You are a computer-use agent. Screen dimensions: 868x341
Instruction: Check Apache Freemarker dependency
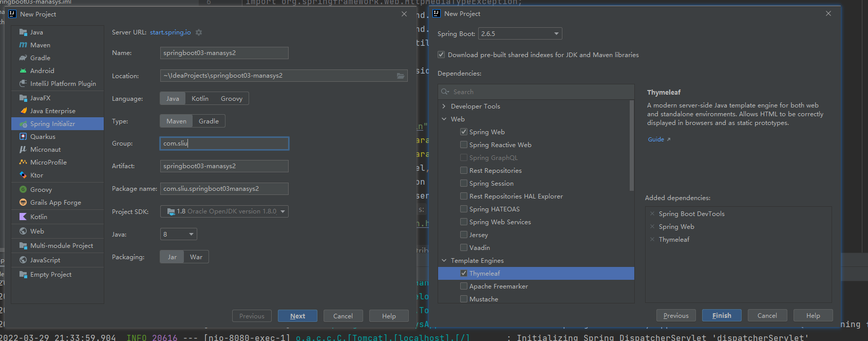[x=464, y=286]
